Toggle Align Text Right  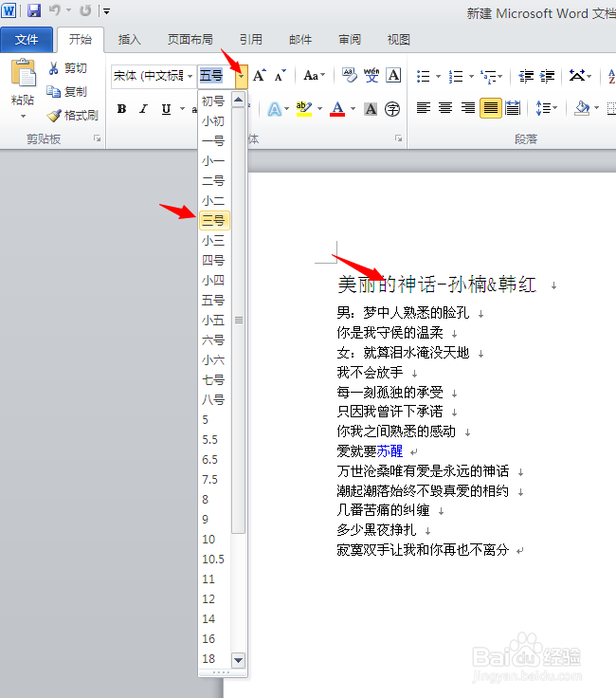click(467, 108)
